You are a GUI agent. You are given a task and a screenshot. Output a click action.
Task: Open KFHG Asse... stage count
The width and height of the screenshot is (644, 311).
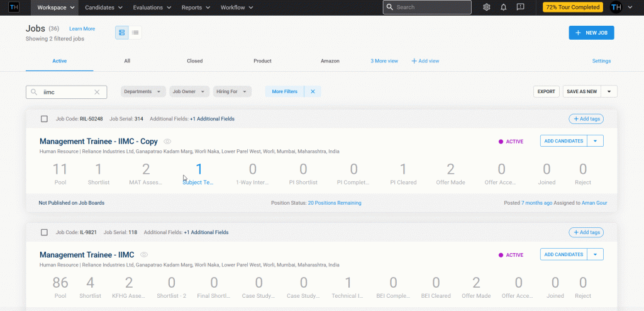click(129, 287)
